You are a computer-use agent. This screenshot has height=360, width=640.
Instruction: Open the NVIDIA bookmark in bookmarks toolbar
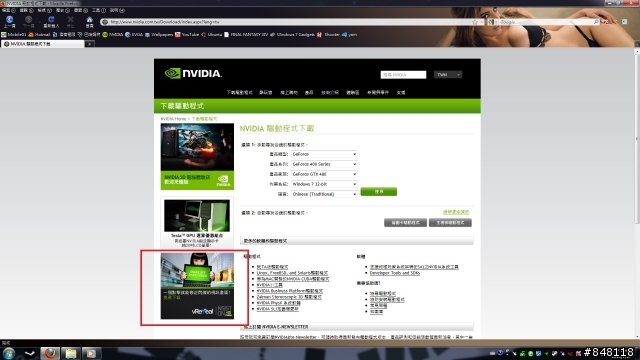(x=113, y=35)
